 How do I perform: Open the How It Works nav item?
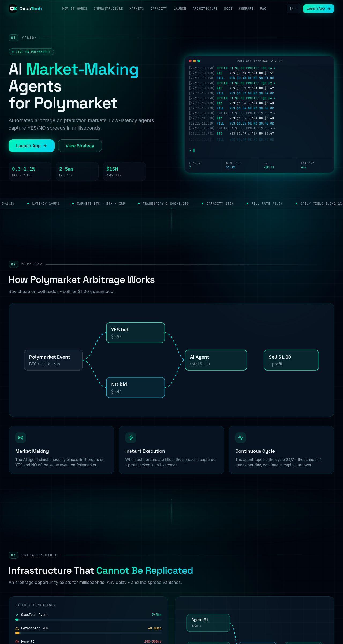(75, 9)
